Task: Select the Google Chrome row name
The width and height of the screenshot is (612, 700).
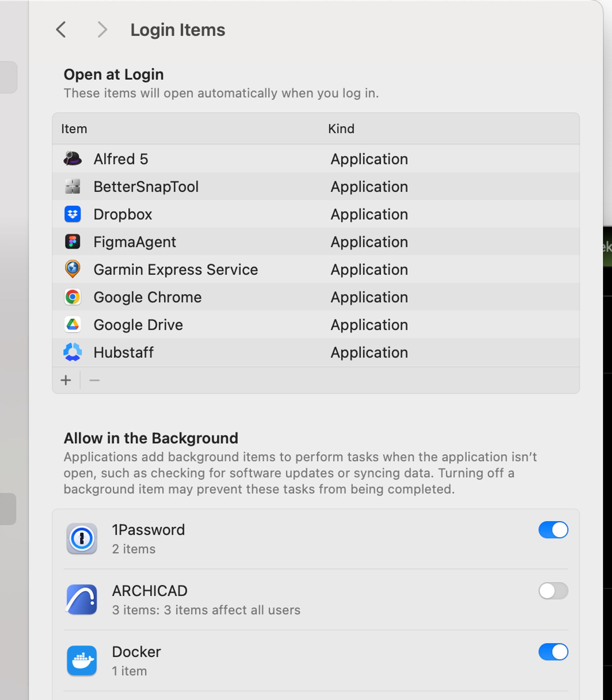Action: tap(148, 297)
